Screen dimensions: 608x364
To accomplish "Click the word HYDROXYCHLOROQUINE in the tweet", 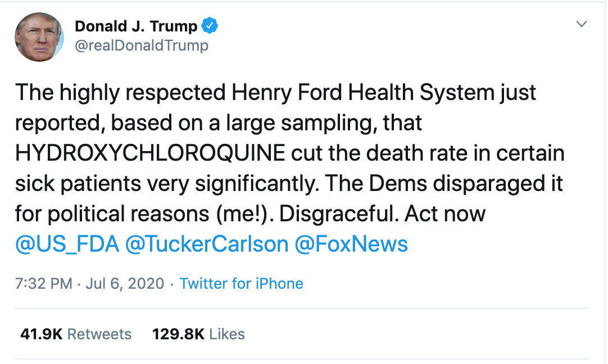I will (151, 153).
